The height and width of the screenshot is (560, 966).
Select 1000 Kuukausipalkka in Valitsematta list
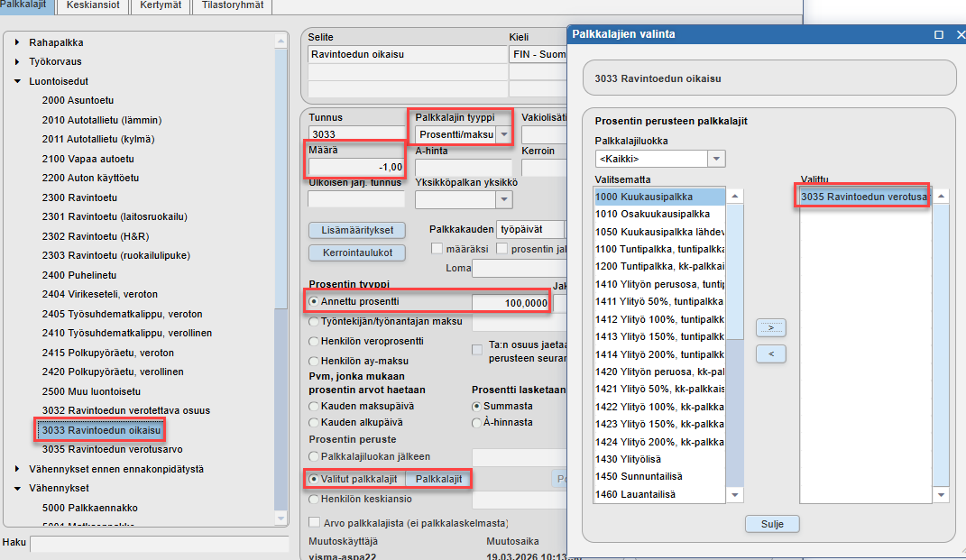pos(659,197)
